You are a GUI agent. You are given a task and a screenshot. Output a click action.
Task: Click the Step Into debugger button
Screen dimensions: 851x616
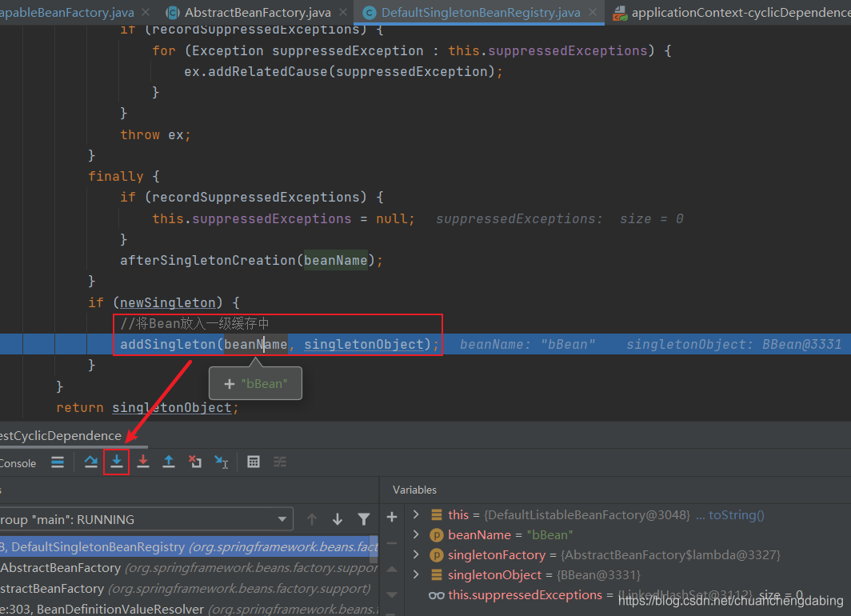pyautogui.click(x=117, y=462)
